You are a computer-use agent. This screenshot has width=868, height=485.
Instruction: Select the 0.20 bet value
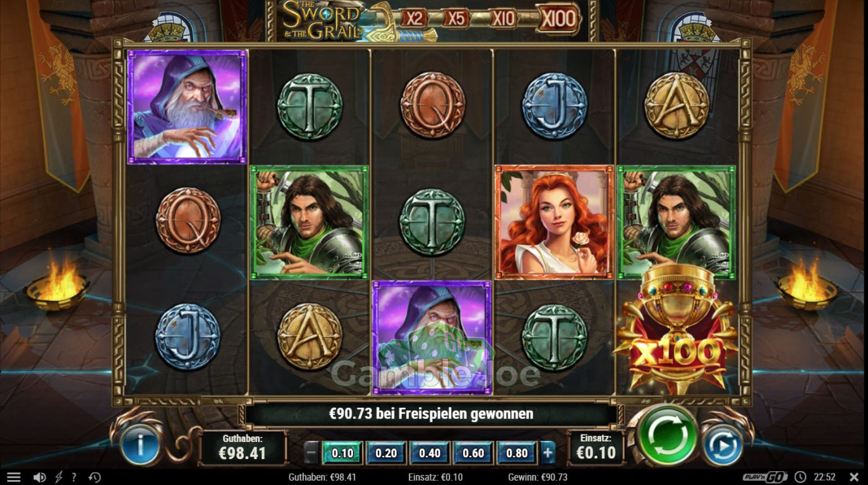point(386,453)
